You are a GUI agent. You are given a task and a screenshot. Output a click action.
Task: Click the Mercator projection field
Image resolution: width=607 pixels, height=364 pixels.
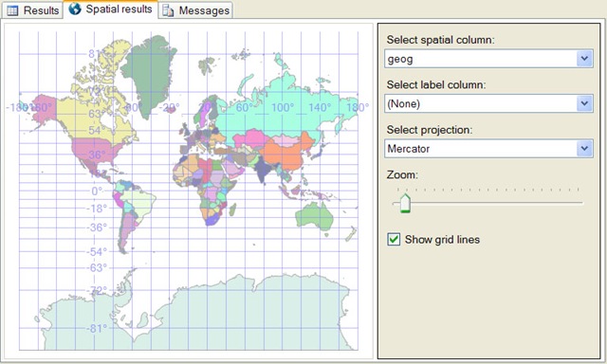click(488, 149)
